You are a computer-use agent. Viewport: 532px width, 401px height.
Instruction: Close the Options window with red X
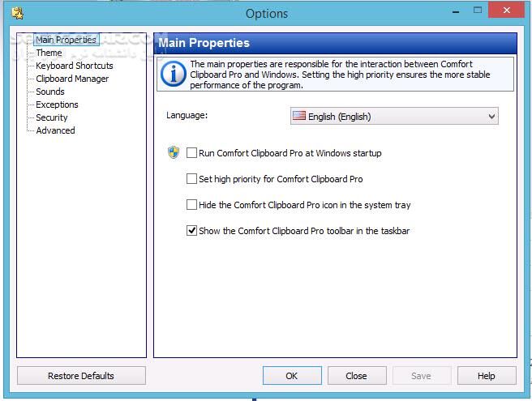pyautogui.click(x=506, y=11)
